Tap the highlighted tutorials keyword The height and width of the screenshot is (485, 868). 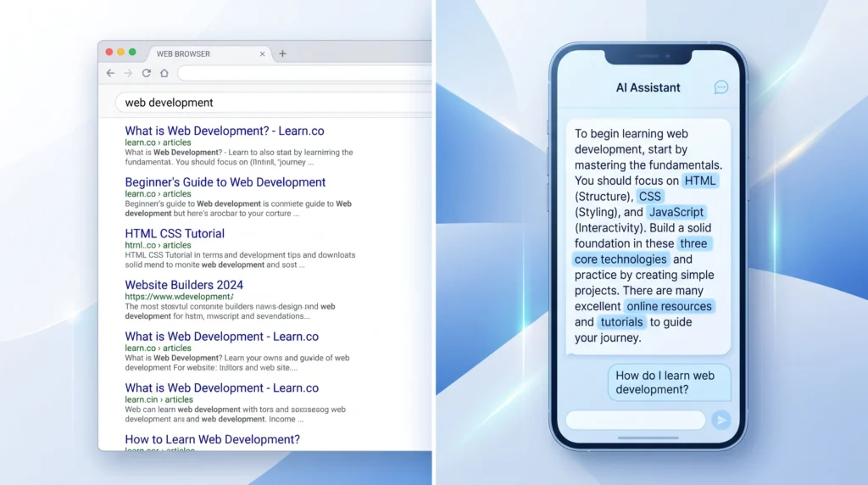621,322
